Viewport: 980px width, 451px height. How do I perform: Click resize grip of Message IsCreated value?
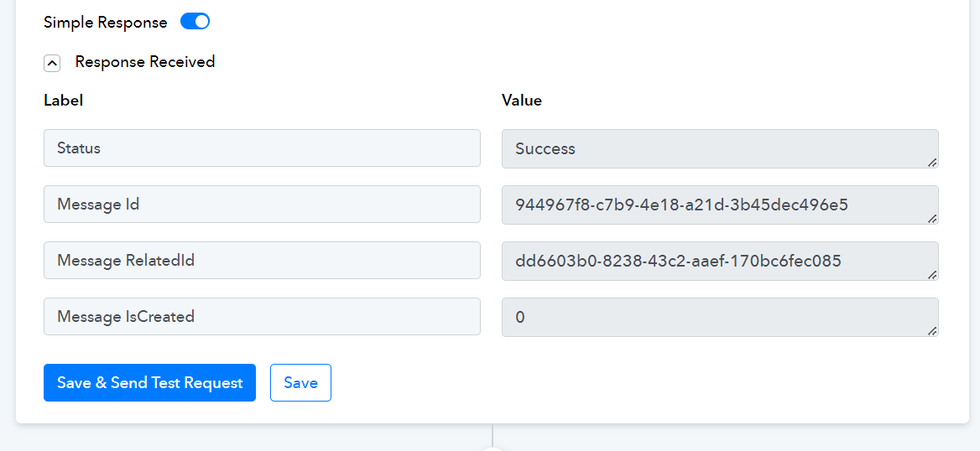tap(932, 330)
